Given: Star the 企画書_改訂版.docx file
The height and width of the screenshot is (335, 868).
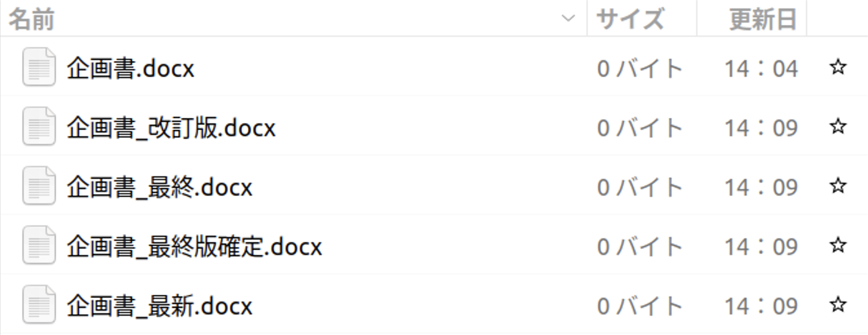Looking at the screenshot, I should click(838, 127).
